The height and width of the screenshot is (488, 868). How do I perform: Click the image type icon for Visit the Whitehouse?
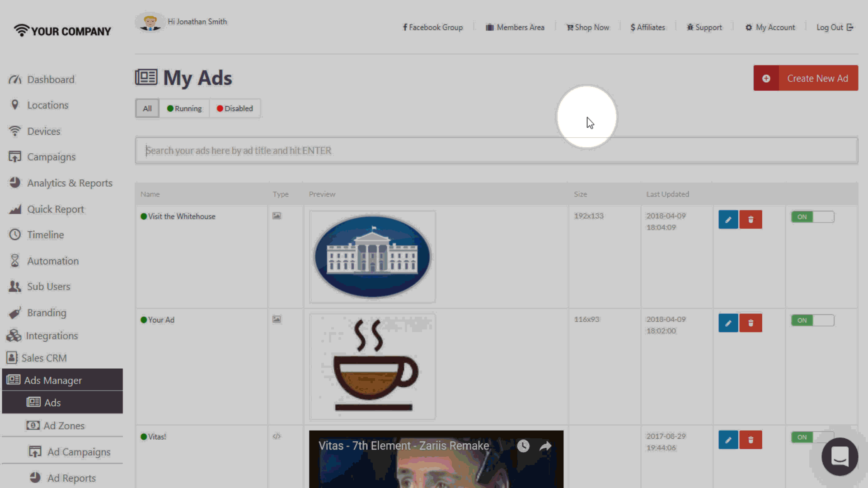point(277,216)
